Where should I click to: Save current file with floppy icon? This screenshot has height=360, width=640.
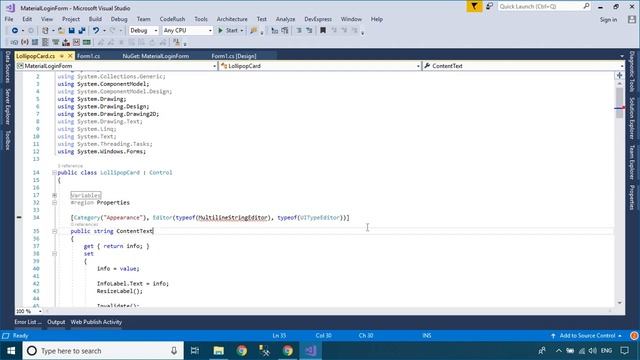(71, 31)
